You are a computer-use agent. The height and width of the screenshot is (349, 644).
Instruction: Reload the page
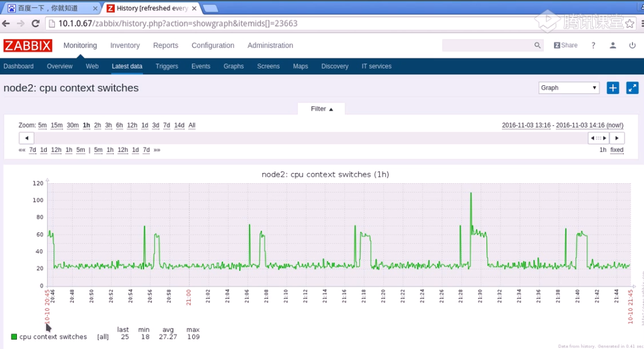[36, 24]
